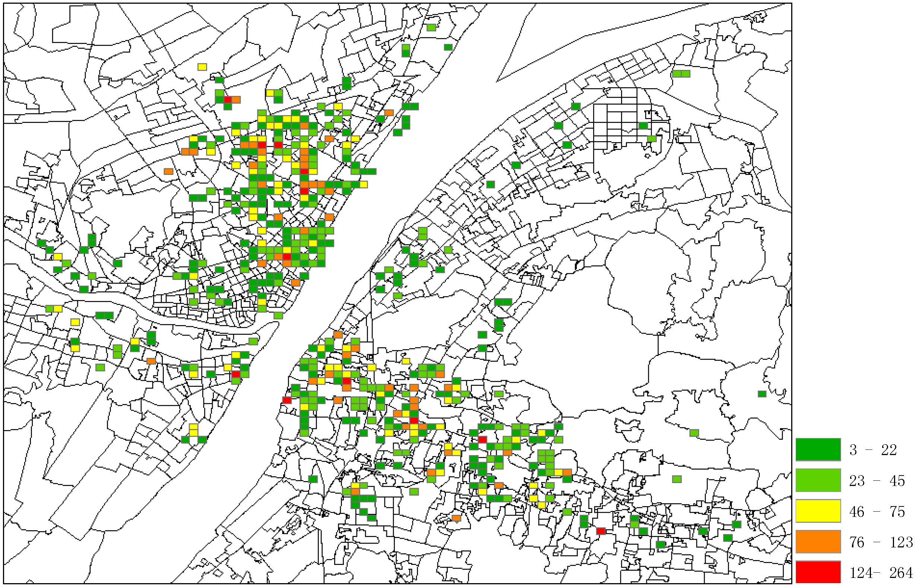Click the isolated yellow grid cell at upper left
916x588 pixels.
[x=202, y=67]
